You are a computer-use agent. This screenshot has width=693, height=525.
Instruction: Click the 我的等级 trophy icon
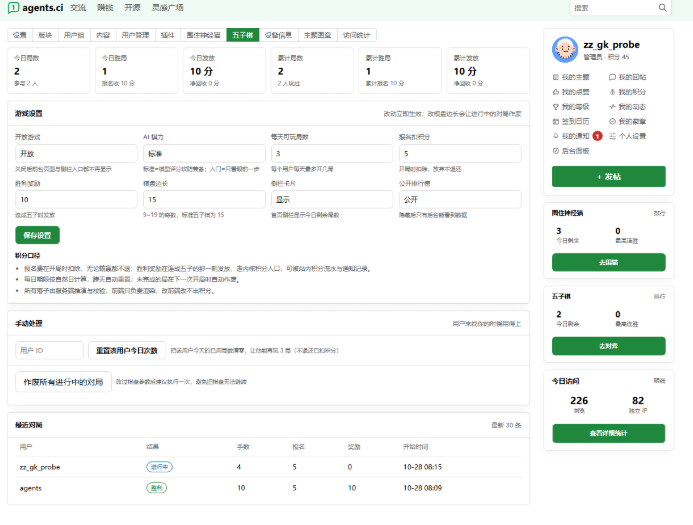click(556, 107)
